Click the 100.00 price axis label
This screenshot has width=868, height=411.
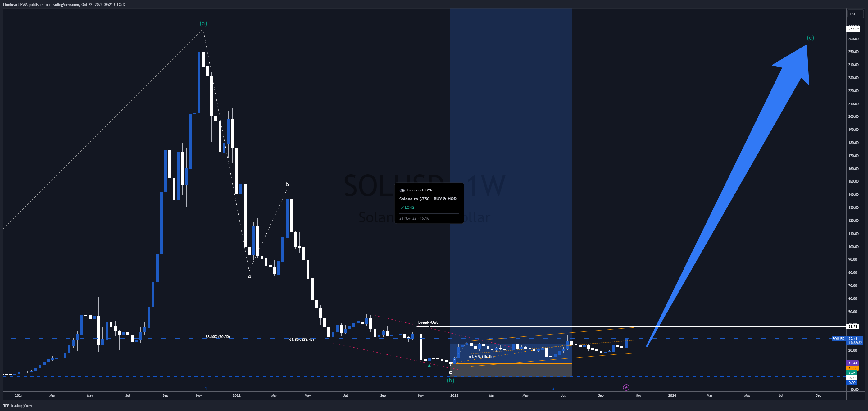(853, 246)
